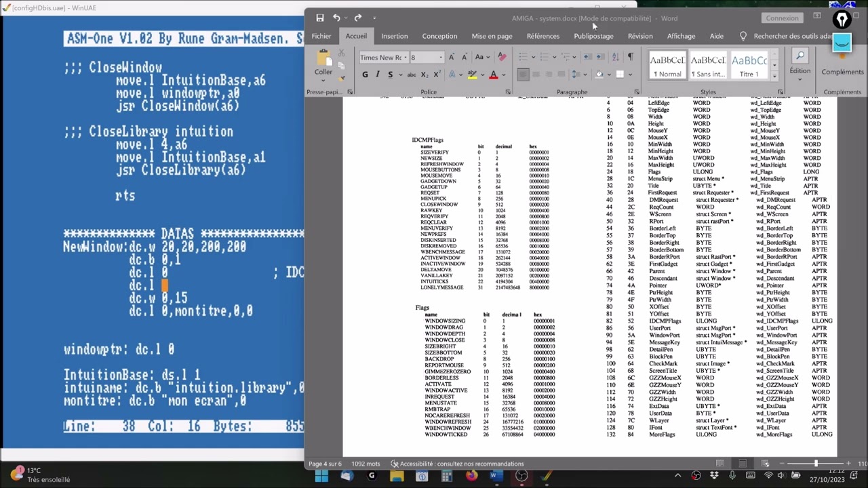Decrease paragraph indent

(587, 57)
